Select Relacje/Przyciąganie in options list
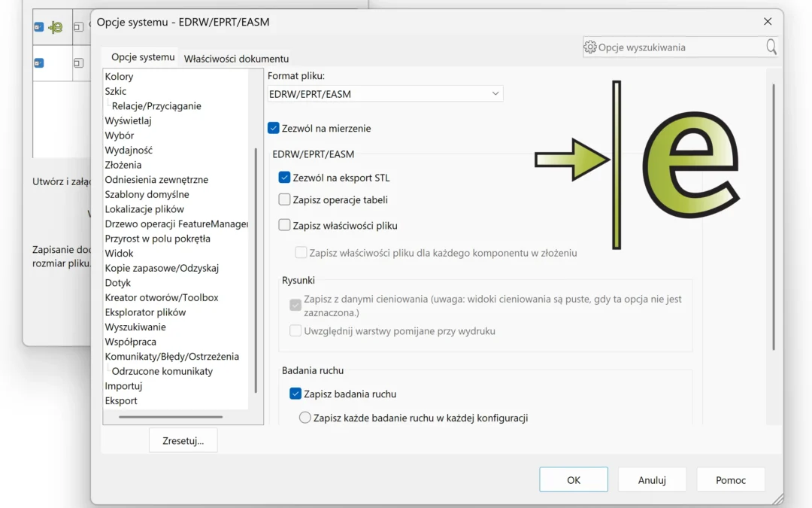Screen dimensions: 812x508 156,106
